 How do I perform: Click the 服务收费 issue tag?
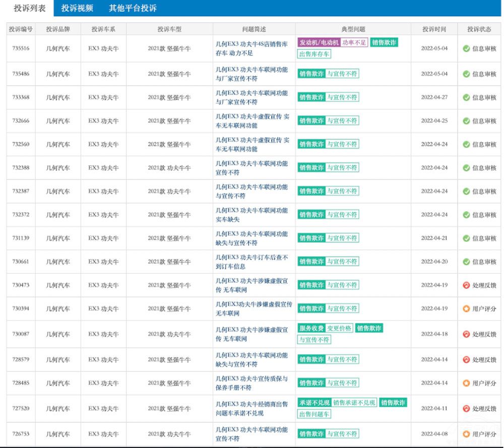point(311,329)
